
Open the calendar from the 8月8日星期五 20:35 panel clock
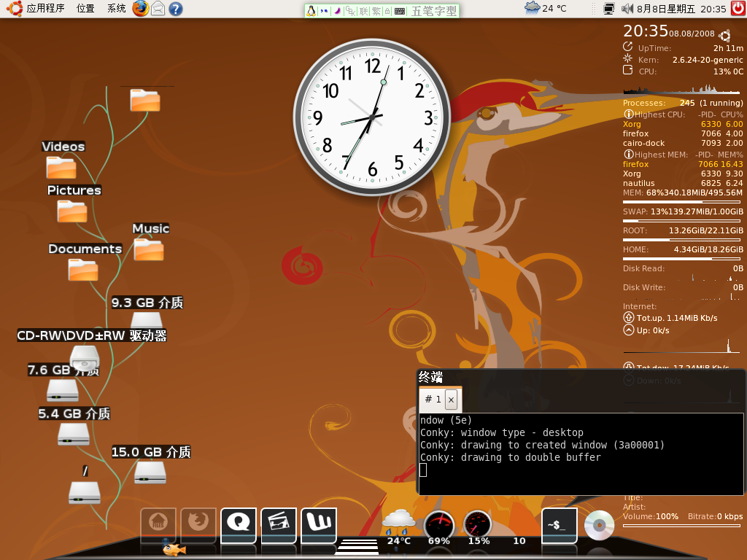[681, 9]
